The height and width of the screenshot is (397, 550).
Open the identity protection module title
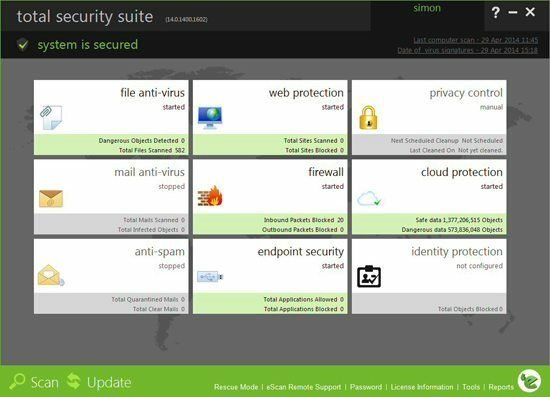(457, 252)
